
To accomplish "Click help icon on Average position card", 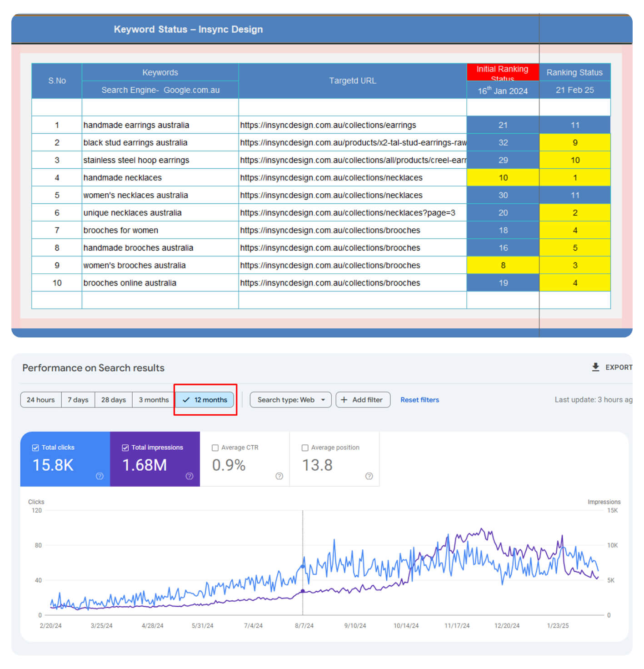I will point(369,476).
